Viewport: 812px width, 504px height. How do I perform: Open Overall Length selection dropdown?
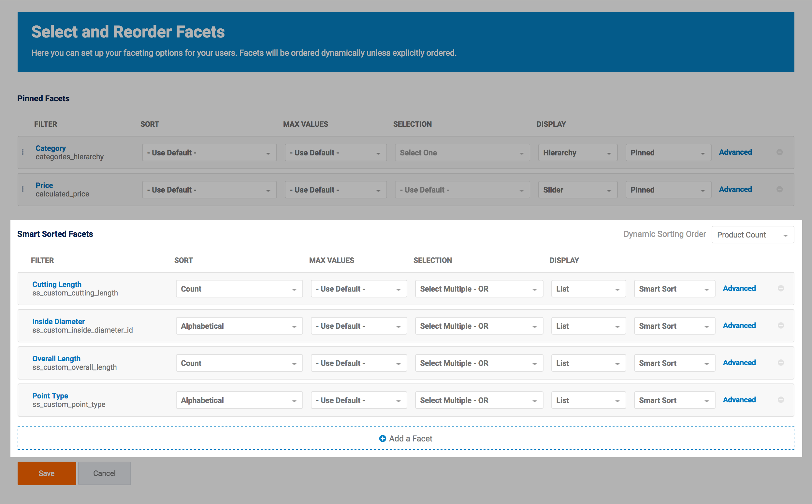coord(479,363)
